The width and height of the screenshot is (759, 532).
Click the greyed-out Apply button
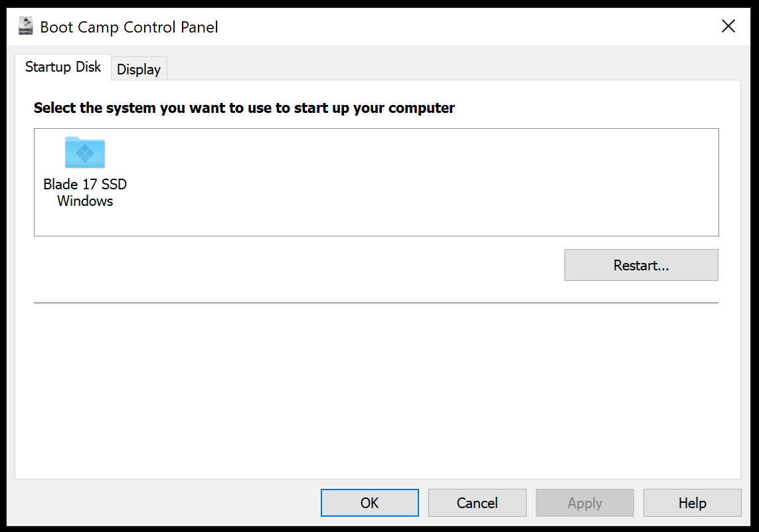(x=584, y=503)
